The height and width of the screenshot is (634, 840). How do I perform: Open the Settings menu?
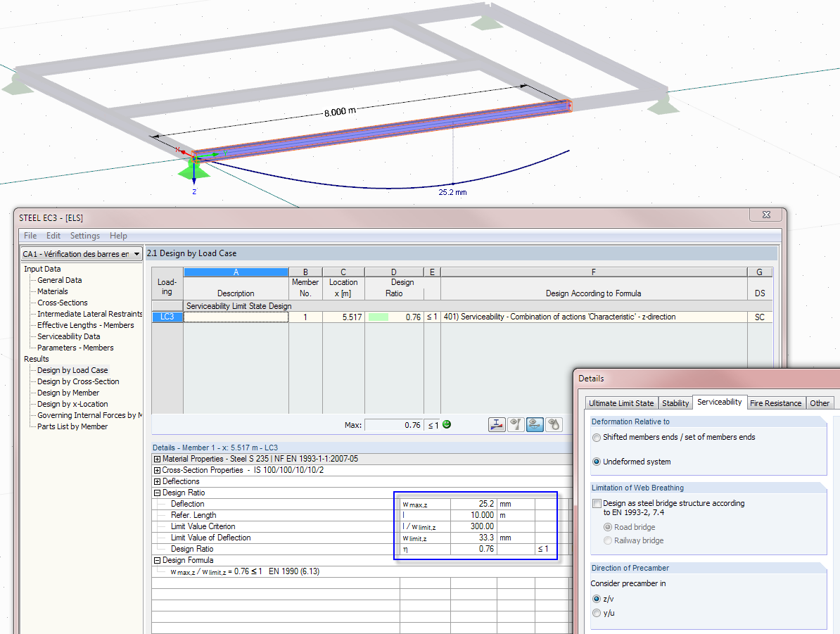[x=84, y=236]
